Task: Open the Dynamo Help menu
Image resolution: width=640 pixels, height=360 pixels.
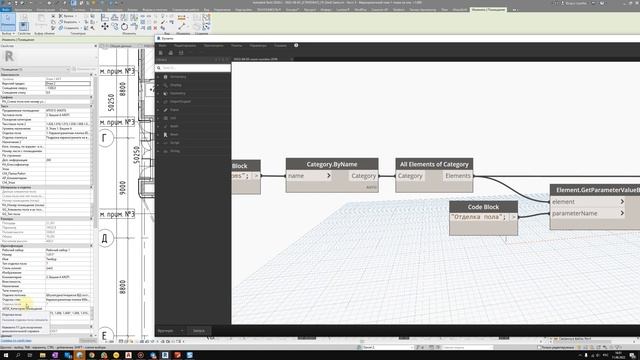Action: [280, 46]
